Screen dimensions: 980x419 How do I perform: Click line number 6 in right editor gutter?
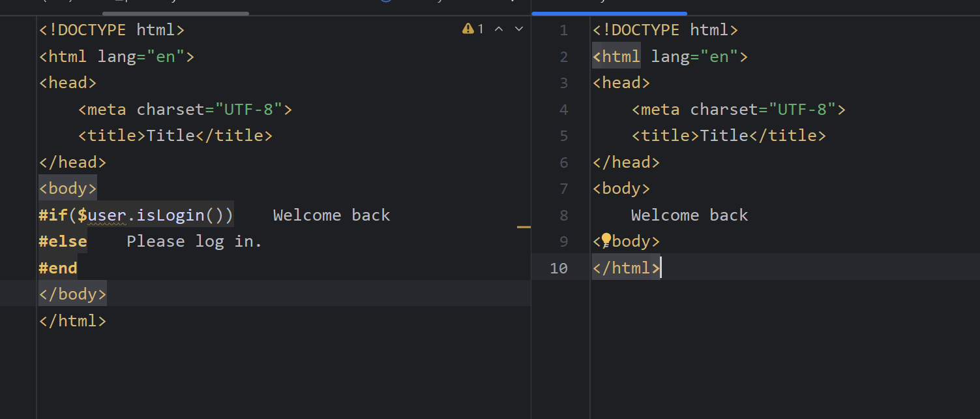click(564, 163)
